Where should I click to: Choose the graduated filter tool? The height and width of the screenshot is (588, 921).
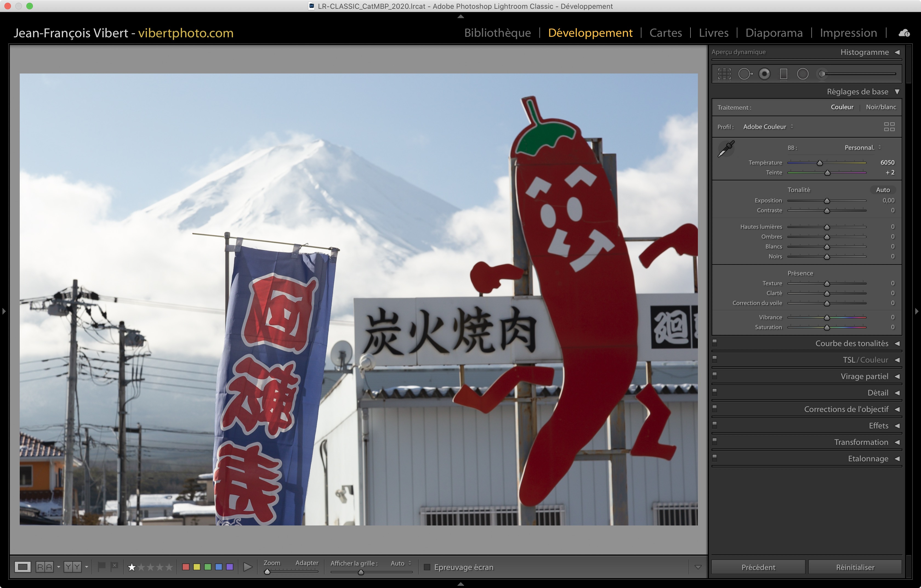[783, 74]
